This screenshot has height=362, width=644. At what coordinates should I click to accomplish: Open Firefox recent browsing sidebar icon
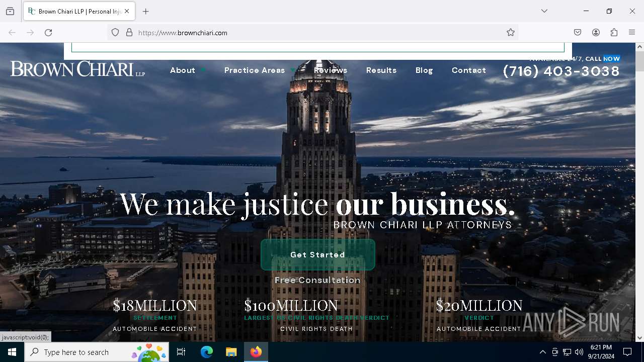(10, 11)
